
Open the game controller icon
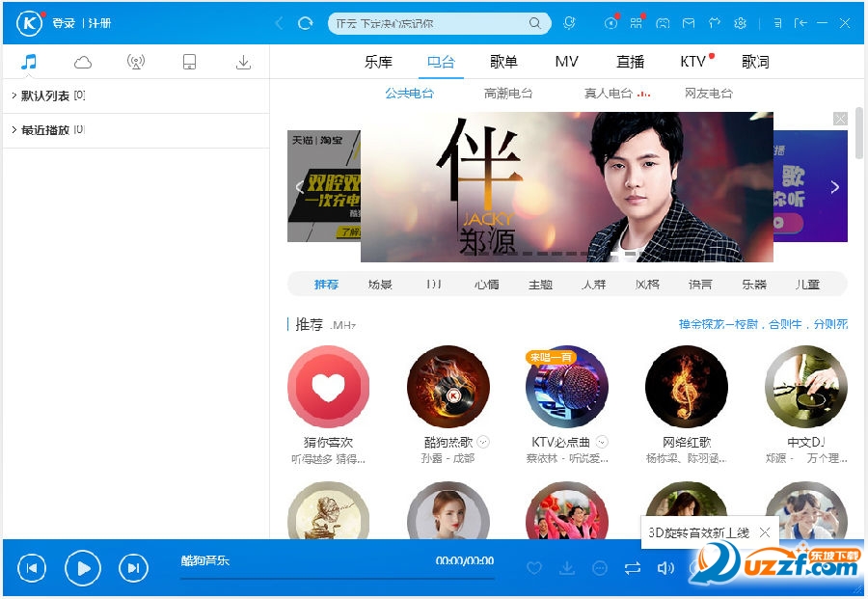(662, 23)
